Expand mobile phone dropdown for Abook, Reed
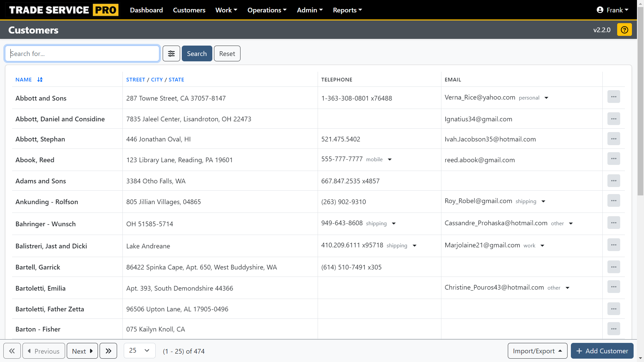Screen dimensions: 644x362 tap(389, 160)
